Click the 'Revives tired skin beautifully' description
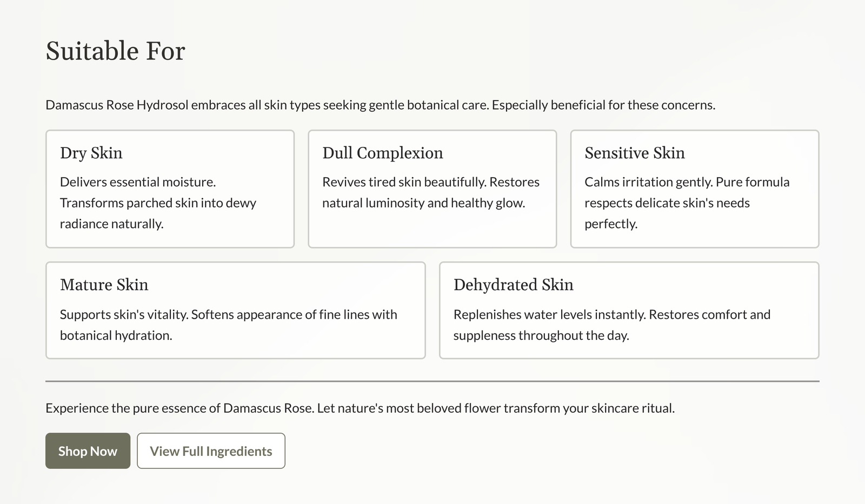 (x=430, y=193)
